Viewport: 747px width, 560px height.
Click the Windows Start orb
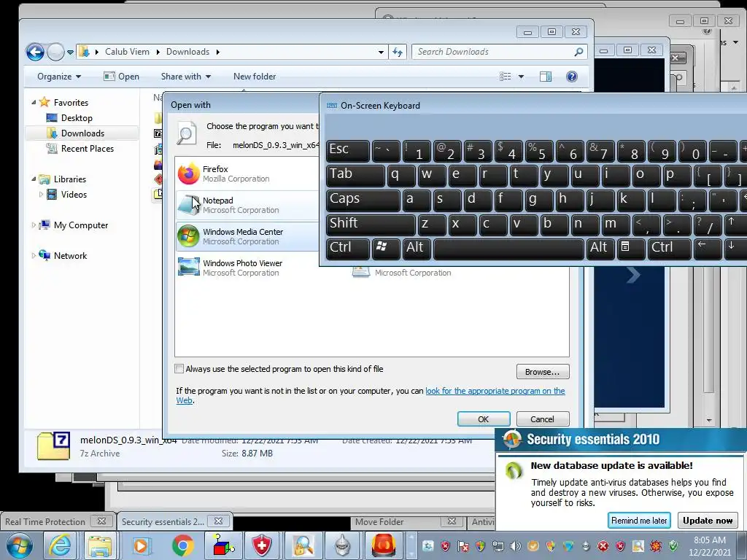coord(20,545)
